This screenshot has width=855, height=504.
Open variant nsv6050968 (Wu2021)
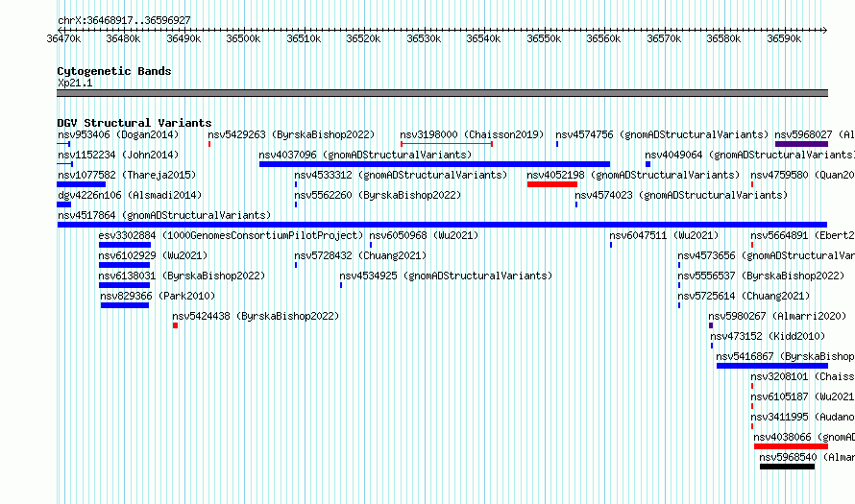(x=425, y=235)
